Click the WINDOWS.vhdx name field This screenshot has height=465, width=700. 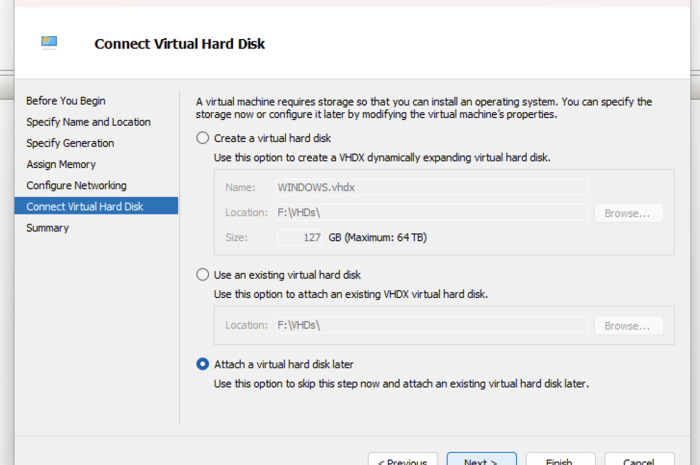431,187
